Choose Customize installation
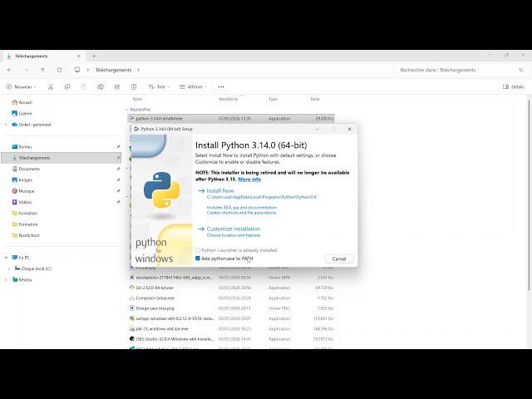 coord(234,229)
